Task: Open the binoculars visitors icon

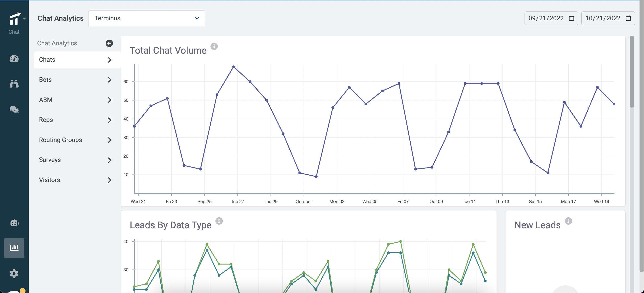Action: (x=14, y=84)
